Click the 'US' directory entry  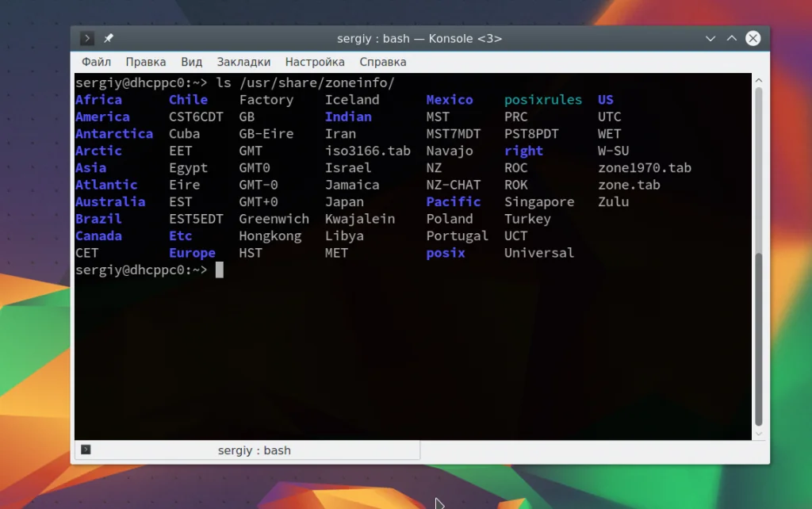(605, 99)
